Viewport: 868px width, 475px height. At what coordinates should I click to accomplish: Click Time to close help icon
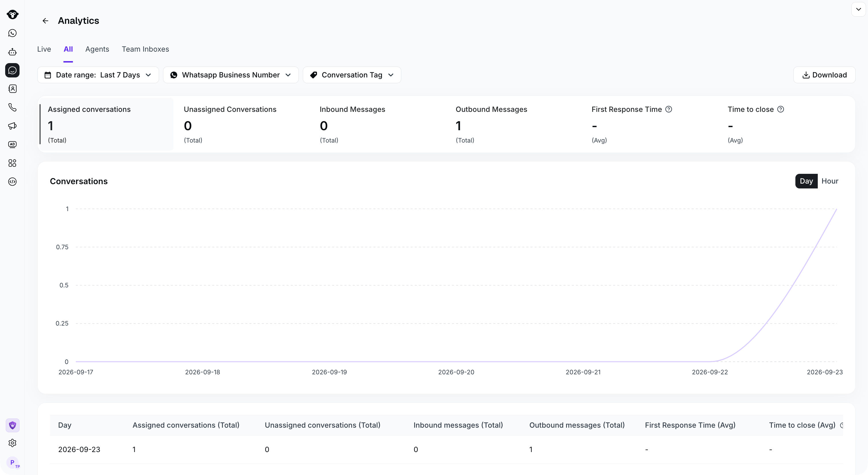[x=781, y=109]
